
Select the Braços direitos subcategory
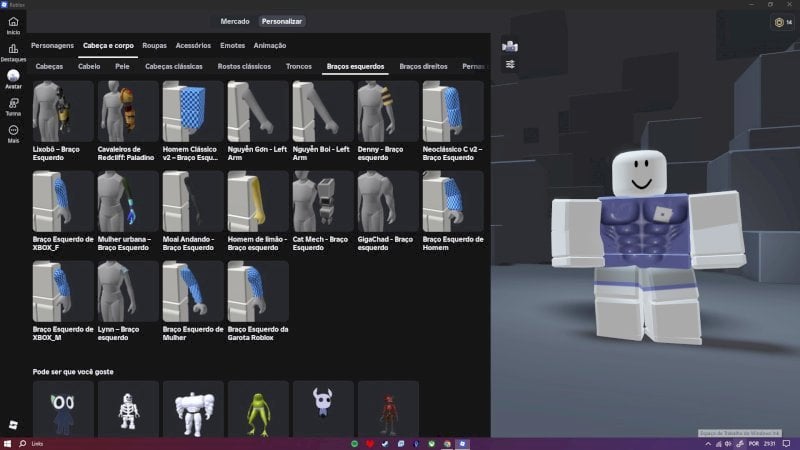(423, 66)
